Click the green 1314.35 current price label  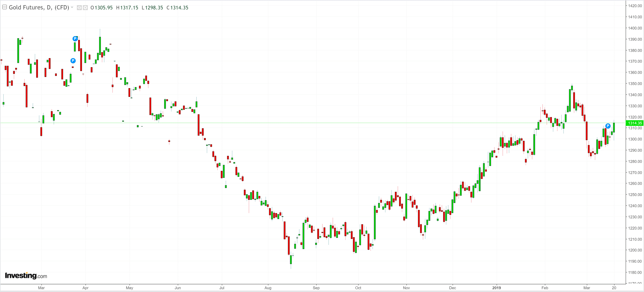click(635, 123)
